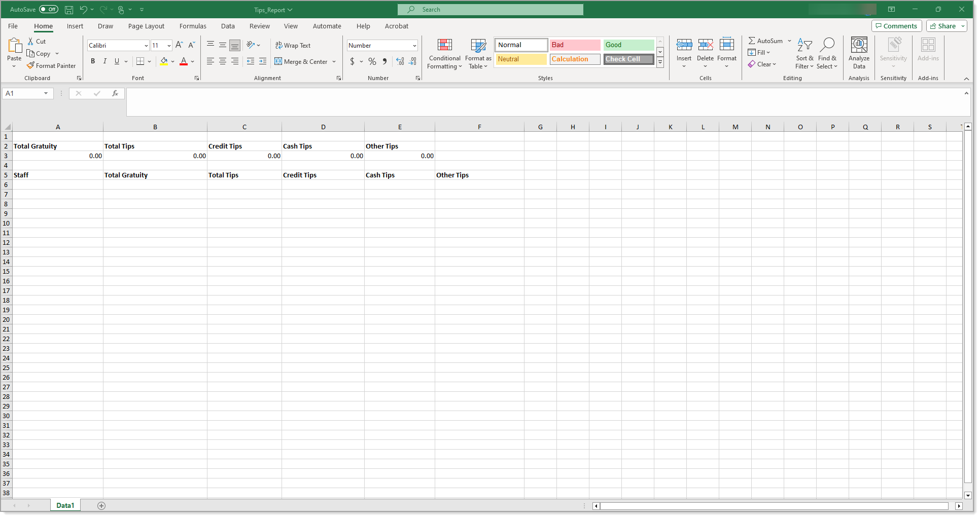Screen dimensions: 980x518
Task: Open the Number format dropdown
Action: pyautogui.click(x=414, y=46)
